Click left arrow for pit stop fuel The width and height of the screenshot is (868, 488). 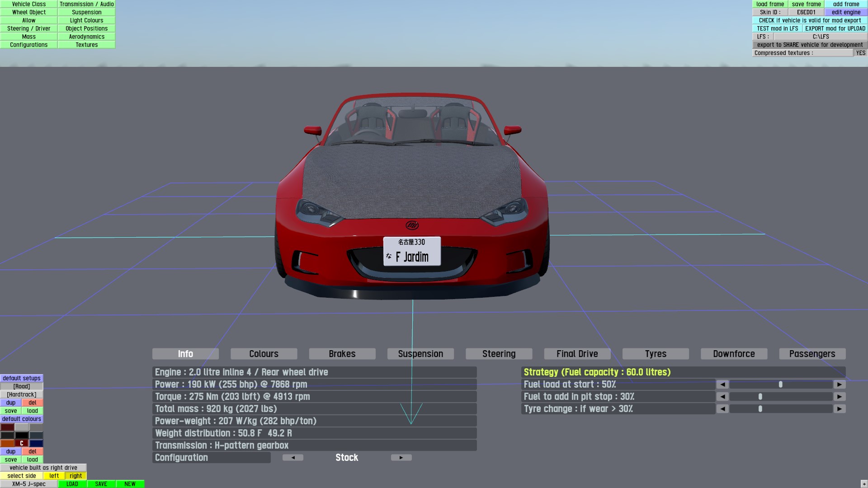(722, 397)
